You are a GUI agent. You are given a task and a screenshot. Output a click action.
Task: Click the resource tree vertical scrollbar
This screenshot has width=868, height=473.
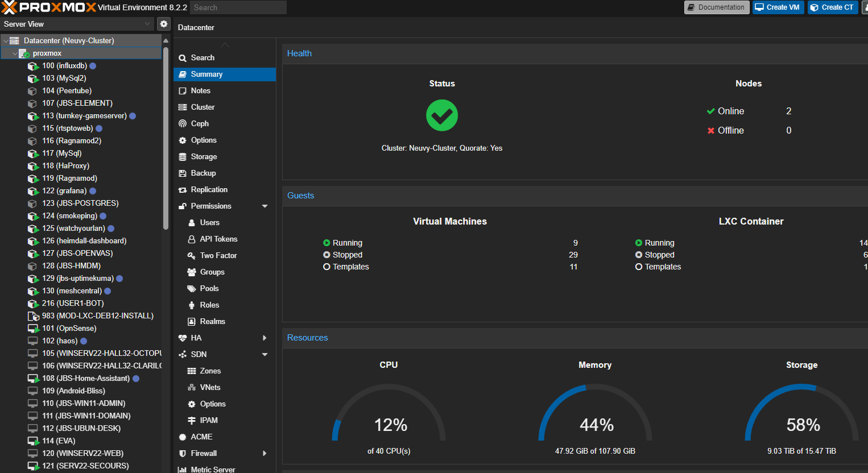tap(166, 136)
